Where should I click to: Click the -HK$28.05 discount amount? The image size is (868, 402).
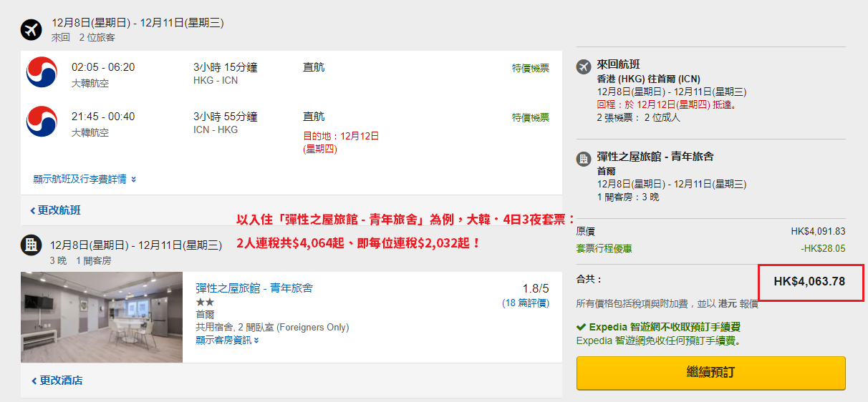click(823, 249)
